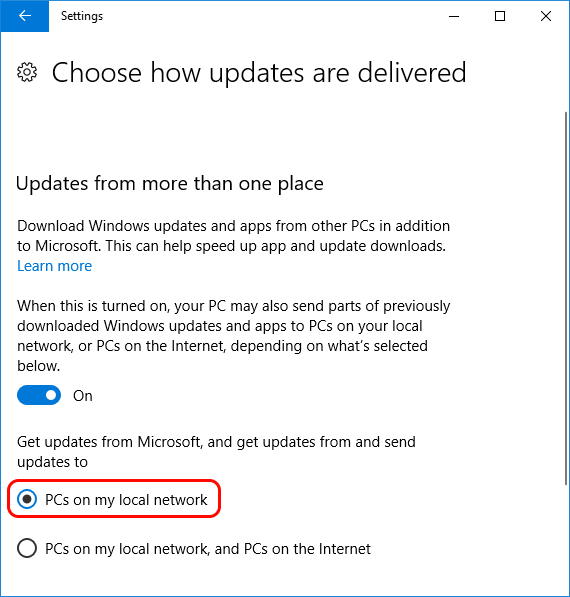Click the 'Download Windows updates and apps' paragraph
Image resolution: width=570 pixels, height=597 pixels.
(x=233, y=236)
